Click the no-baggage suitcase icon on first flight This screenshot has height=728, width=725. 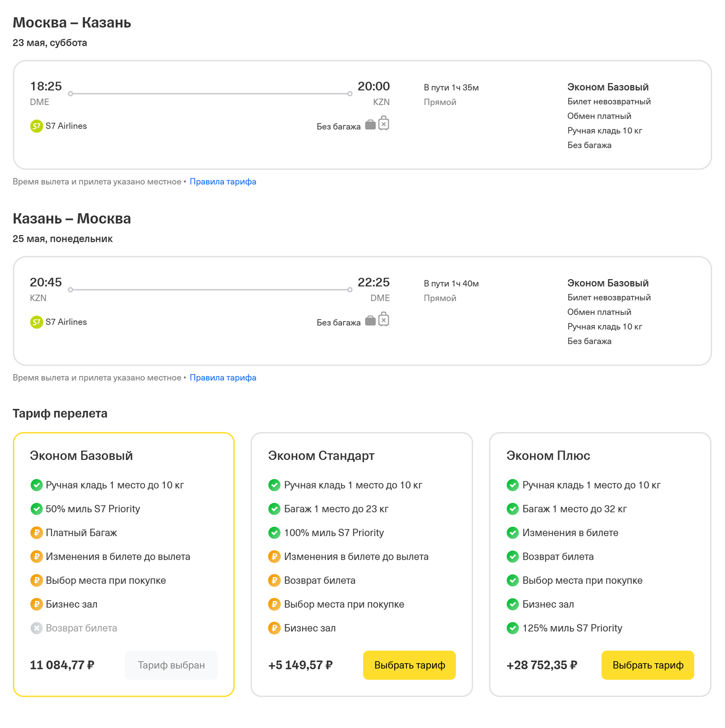383,124
